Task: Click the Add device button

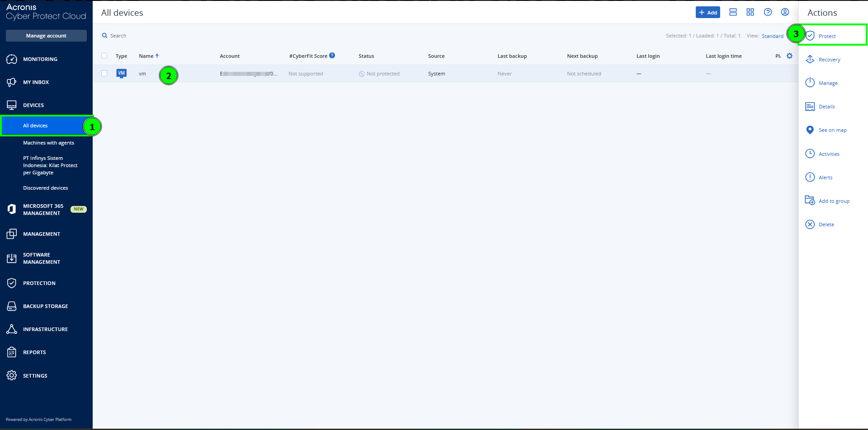Action: point(708,13)
